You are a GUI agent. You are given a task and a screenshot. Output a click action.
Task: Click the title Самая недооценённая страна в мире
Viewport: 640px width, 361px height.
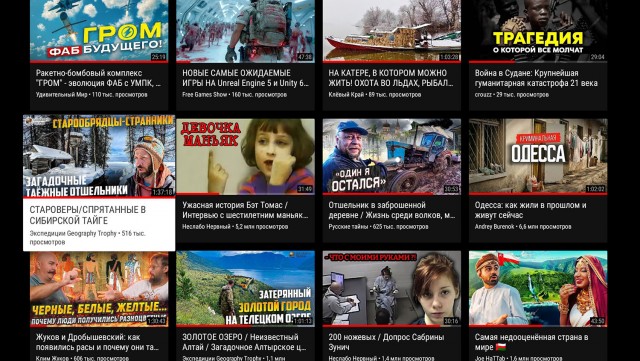click(531, 342)
